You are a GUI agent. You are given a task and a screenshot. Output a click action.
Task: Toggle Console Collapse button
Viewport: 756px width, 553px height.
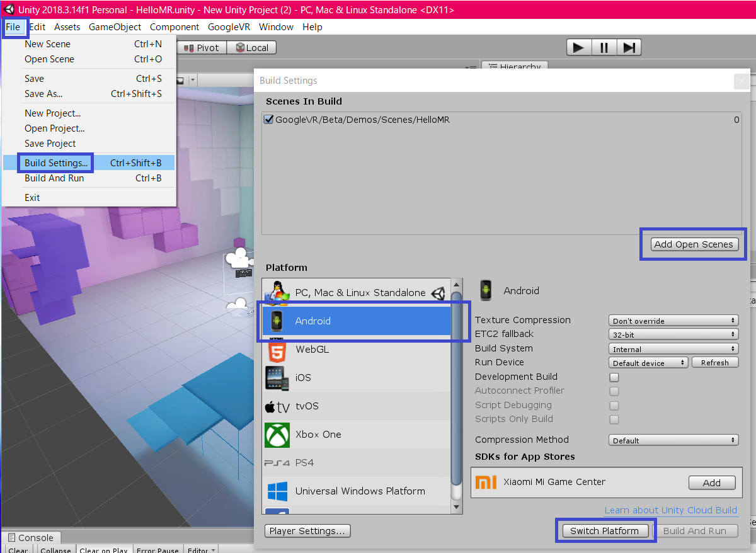click(55, 550)
